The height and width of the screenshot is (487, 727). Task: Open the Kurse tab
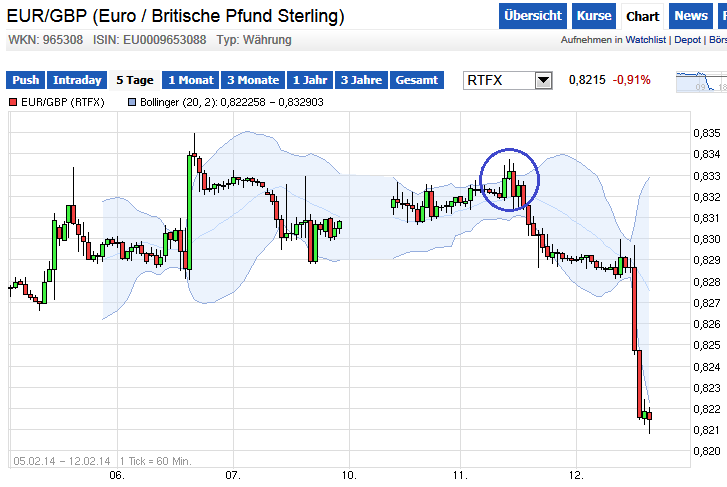[594, 16]
